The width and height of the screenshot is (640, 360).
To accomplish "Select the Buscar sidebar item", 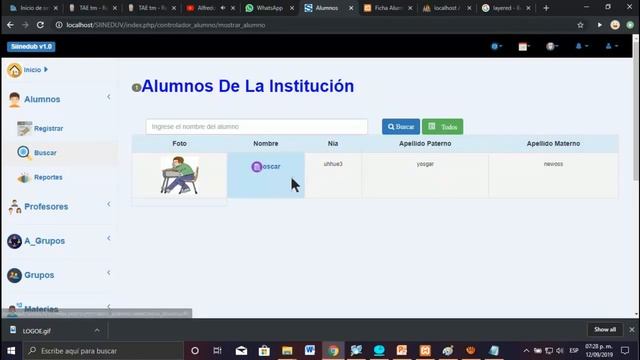I will pos(45,153).
